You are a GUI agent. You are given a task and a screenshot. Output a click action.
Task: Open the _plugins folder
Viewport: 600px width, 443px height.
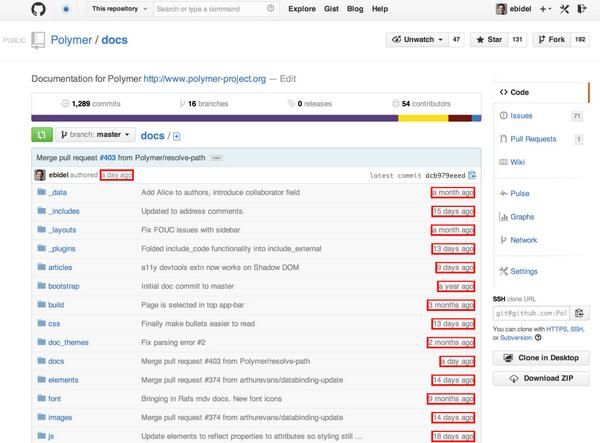[x=62, y=249]
